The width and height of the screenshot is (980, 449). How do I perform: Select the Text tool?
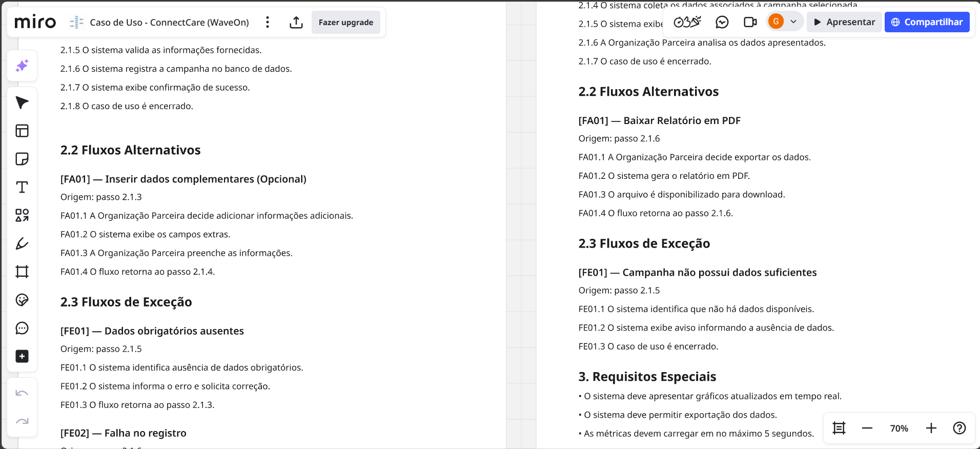(22, 187)
